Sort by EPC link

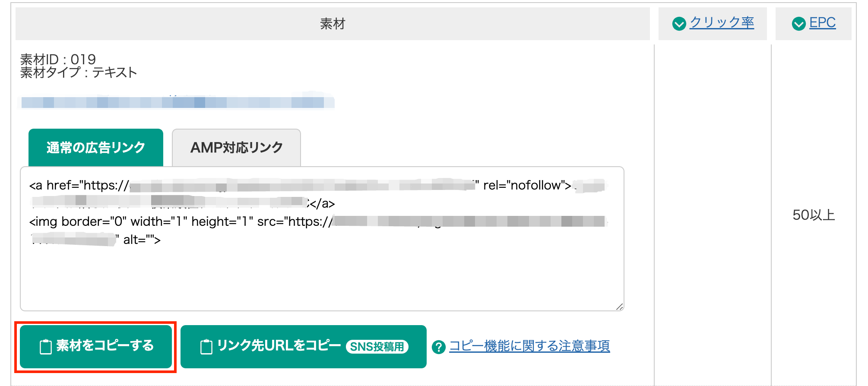point(822,23)
